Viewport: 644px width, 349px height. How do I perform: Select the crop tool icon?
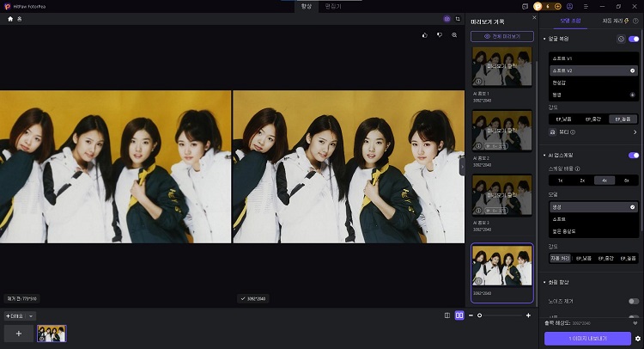(x=458, y=19)
